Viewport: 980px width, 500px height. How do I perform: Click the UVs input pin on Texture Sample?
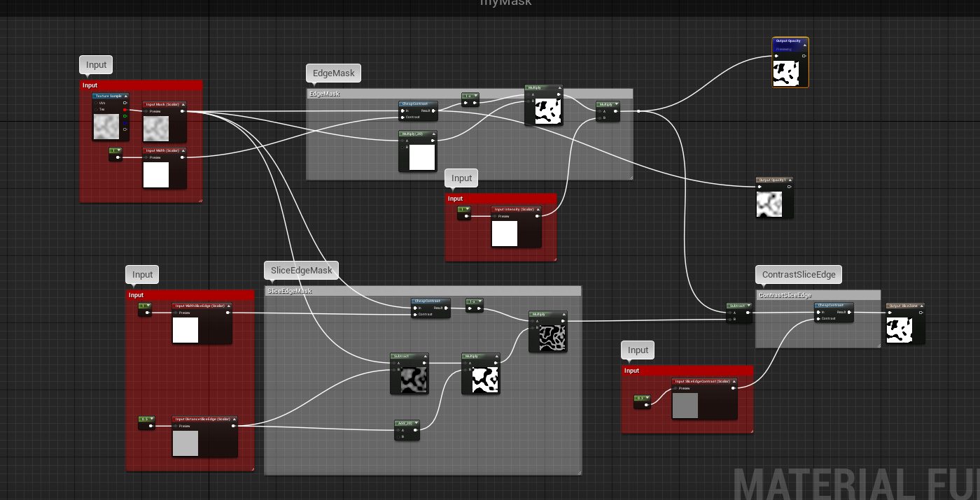96,103
